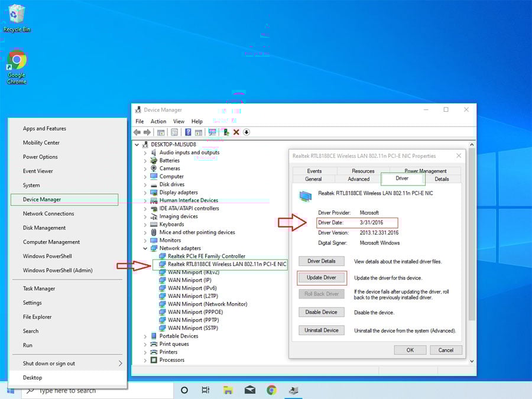Switch to the Power Management tab

[x=426, y=171]
